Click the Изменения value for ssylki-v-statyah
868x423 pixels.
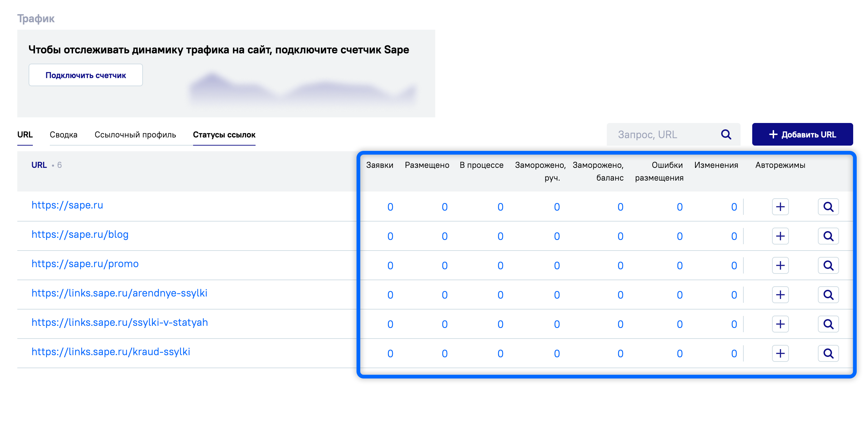[x=734, y=324]
